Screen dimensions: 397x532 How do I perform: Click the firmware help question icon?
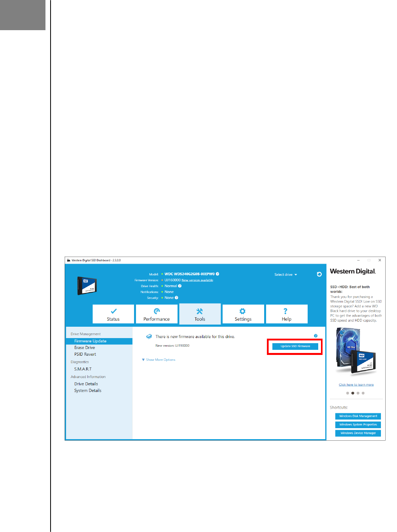pos(315,336)
